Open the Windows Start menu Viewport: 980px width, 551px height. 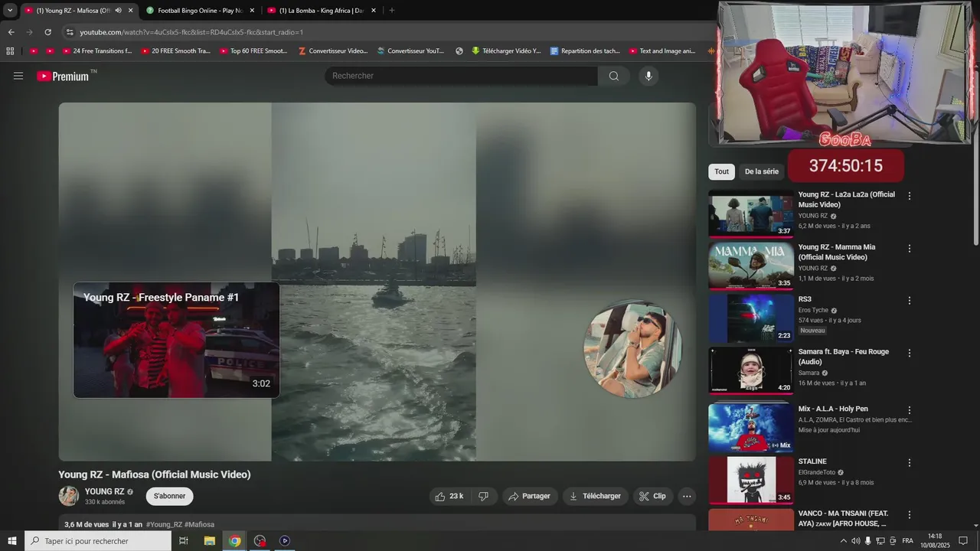[12, 541]
